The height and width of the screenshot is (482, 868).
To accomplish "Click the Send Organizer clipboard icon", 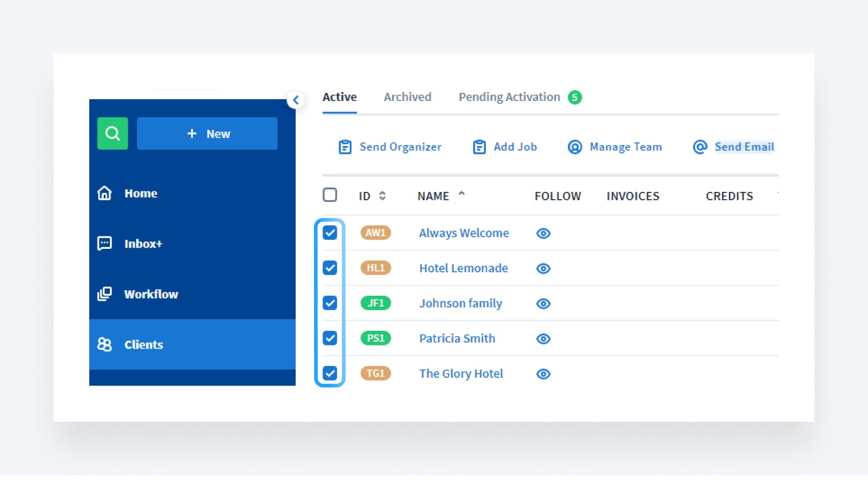I will [345, 147].
